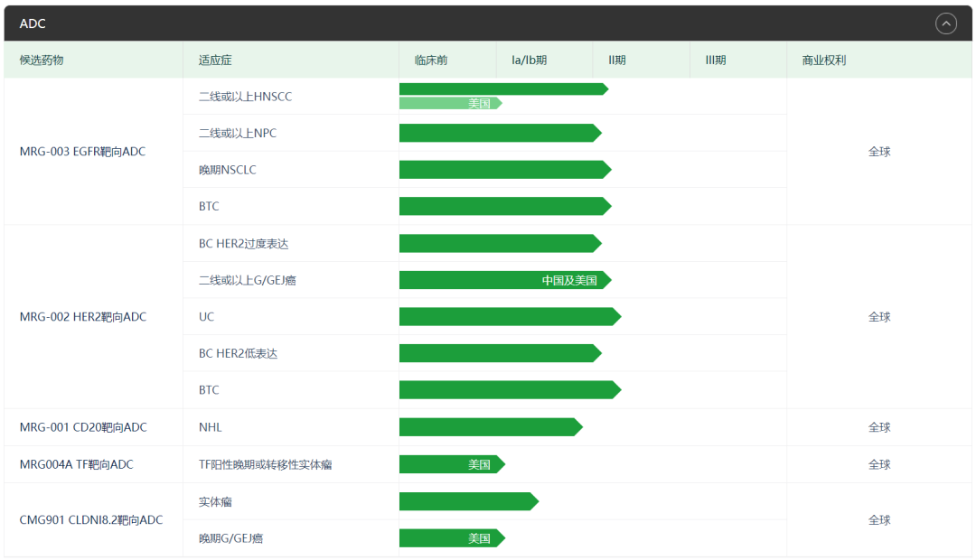This screenshot has height=560, width=976.
Task: Click the ADC panel title
Action: (x=33, y=23)
